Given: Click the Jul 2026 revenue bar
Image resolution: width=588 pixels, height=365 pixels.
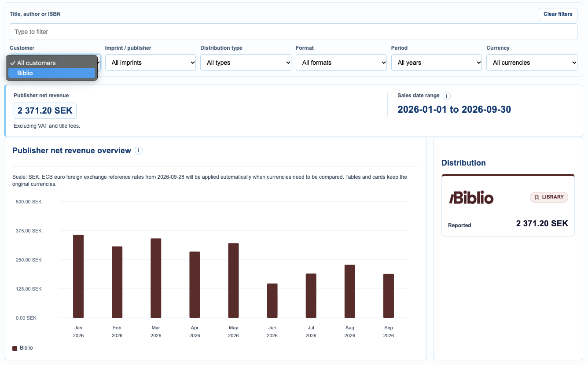Looking at the screenshot, I should click(x=311, y=296).
